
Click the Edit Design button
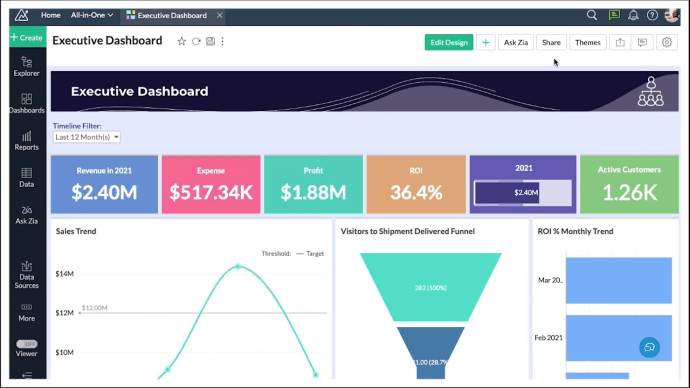point(449,42)
